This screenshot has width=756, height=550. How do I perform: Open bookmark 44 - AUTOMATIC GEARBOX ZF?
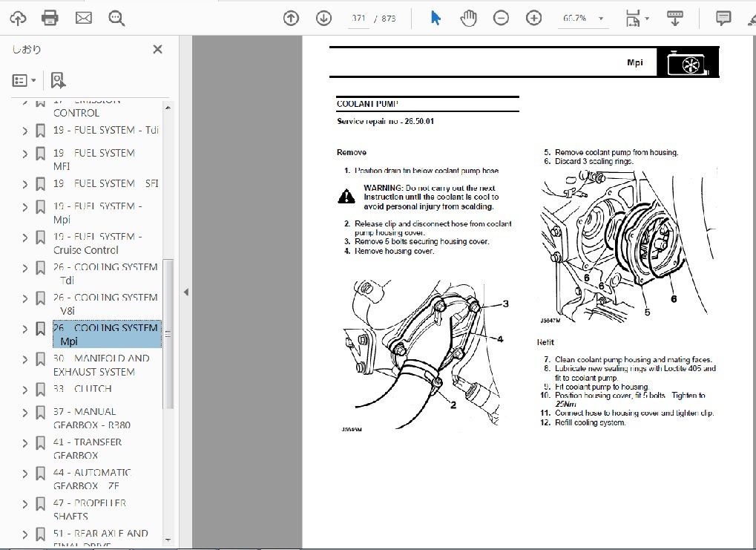point(92,479)
